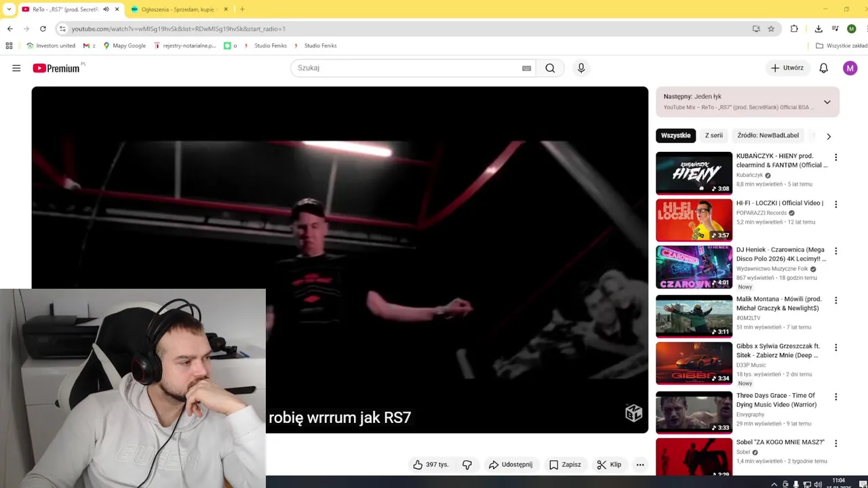868x488 pixels.
Task: Open Chrome profile avatar M
Action: coord(852,28)
